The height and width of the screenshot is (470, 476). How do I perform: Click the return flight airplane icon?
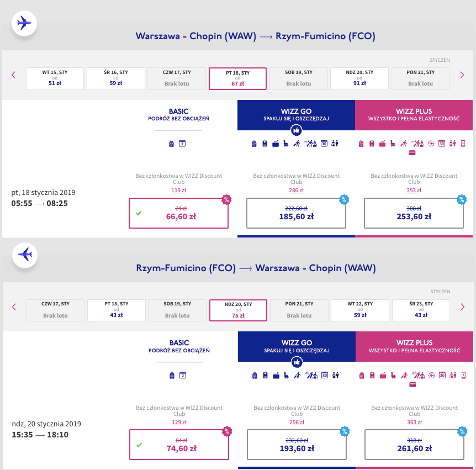point(25,255)
